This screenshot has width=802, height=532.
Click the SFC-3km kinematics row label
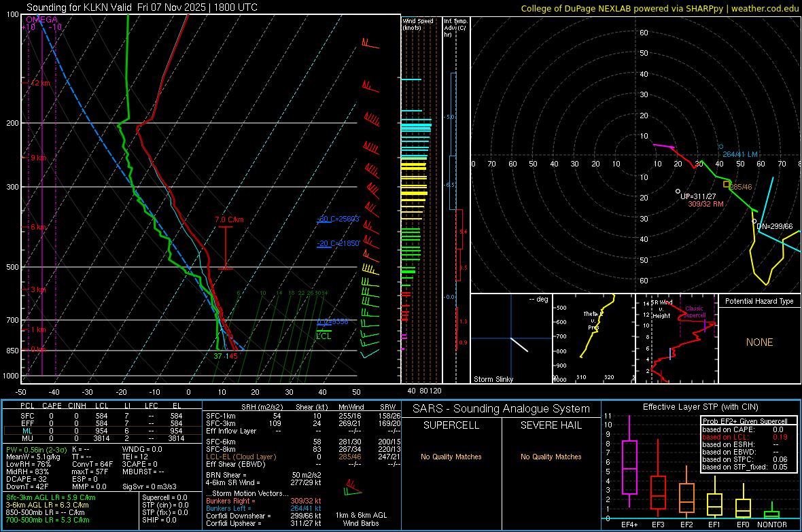click(x=220, y=423)
